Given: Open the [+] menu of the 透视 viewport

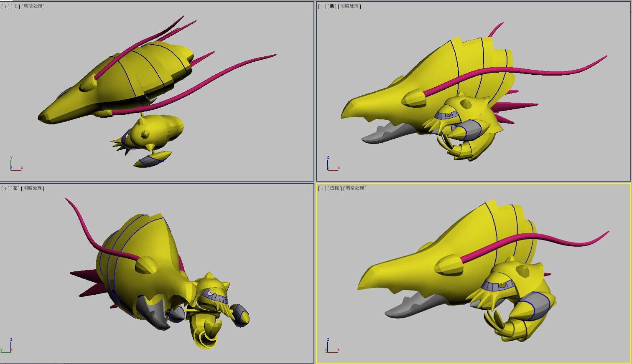Looking at the screenshot, I should click(322, 188).
